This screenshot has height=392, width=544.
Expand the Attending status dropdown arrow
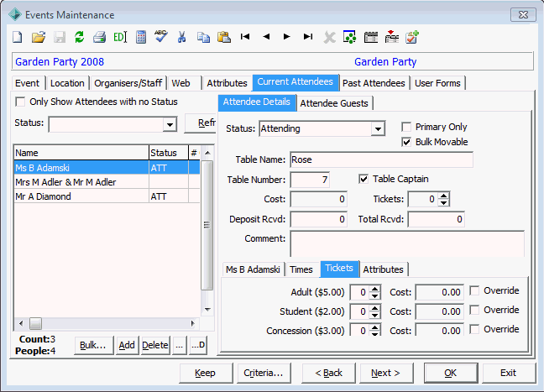[378, 129]
